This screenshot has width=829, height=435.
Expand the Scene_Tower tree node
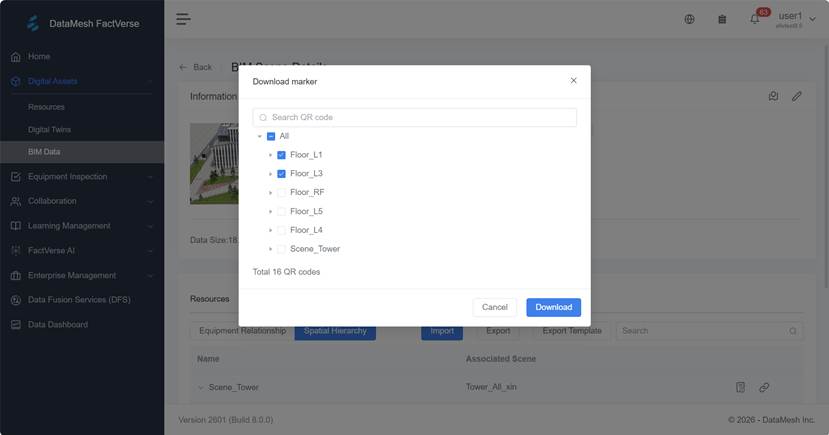(270, 249)
